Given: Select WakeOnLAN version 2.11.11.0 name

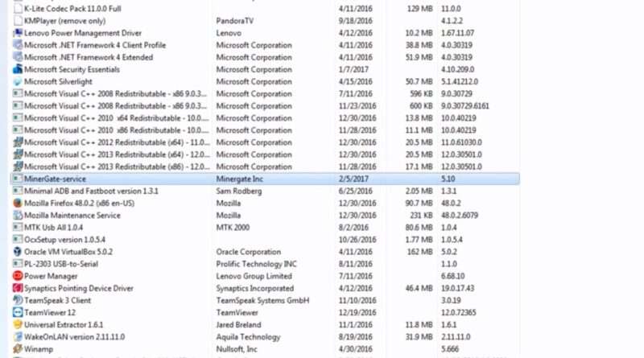Looking at the screenshot, I should [x=74, y=336].
